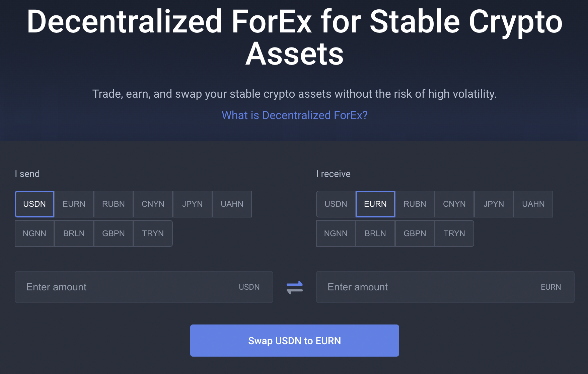The image size is (588, 374).
Task: Select JPYN in the I receive group
Action: coord(494,204)
